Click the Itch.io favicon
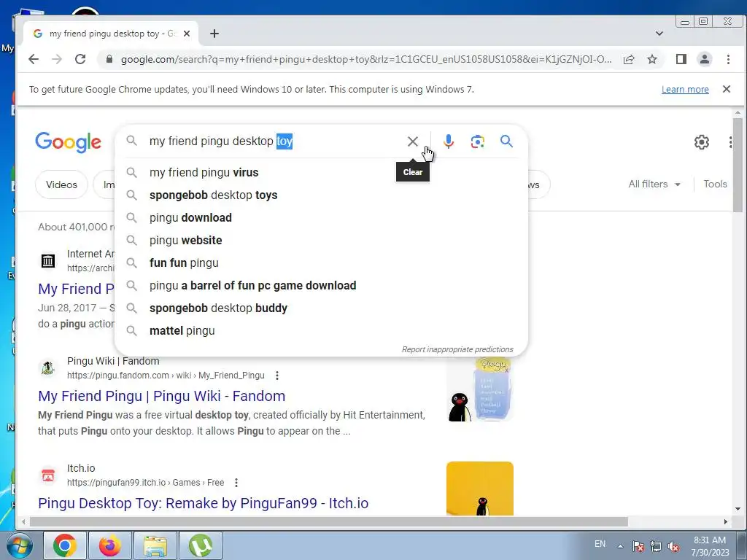Viewport: 747px width, 560px height. coord(47,475)
